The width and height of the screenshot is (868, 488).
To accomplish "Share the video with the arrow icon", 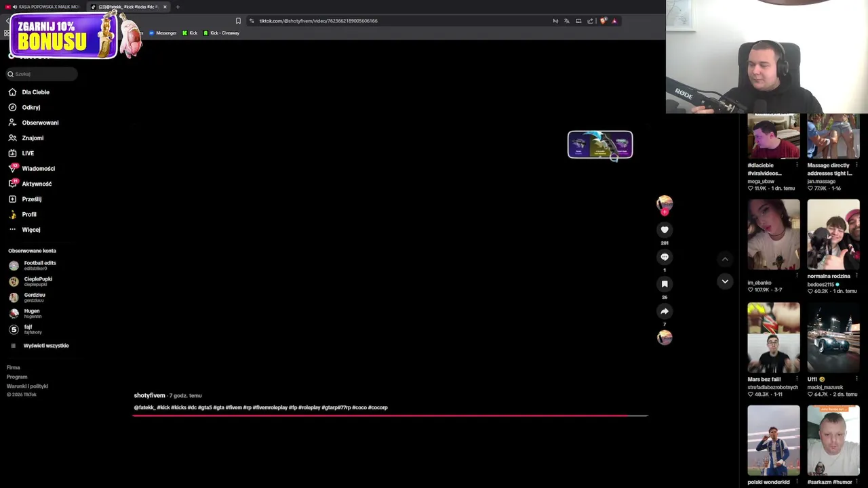I will (665, 311).
